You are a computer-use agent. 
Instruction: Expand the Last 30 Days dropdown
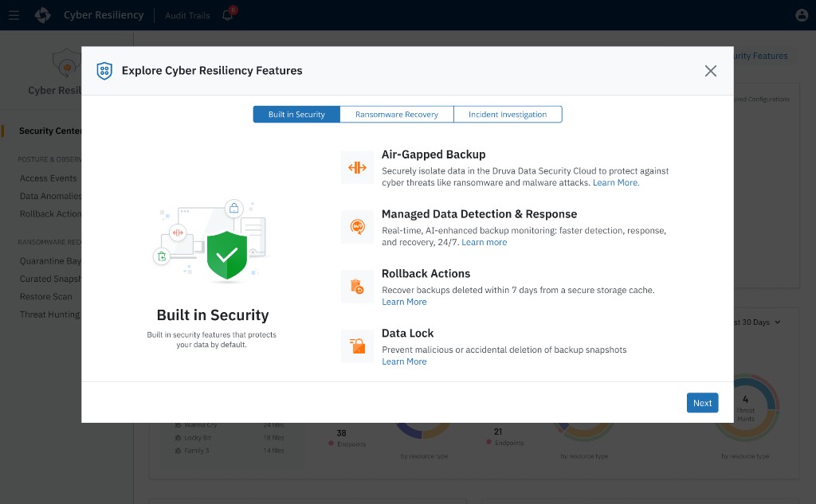758,322
